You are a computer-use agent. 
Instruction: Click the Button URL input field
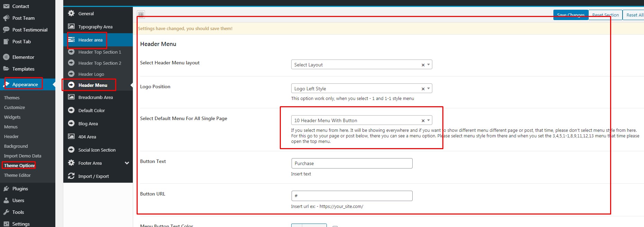[x=352, y=196]
